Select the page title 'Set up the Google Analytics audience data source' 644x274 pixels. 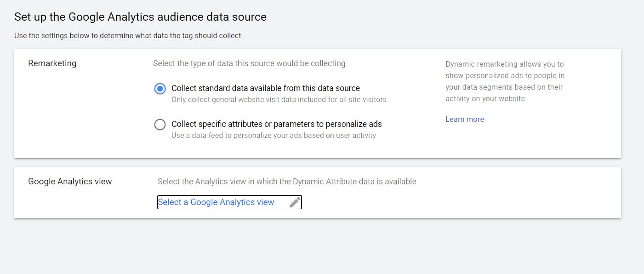click(x=140, y=17)
